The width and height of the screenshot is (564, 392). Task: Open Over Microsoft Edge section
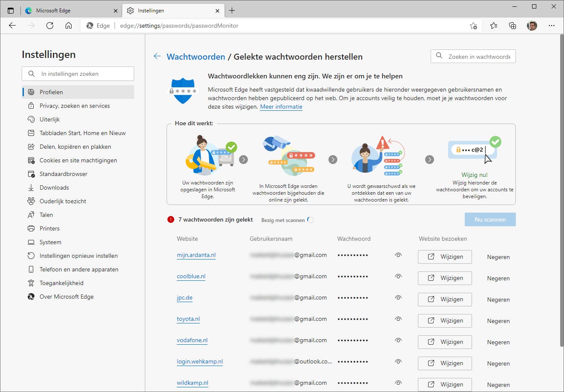[x=78, y=297]
